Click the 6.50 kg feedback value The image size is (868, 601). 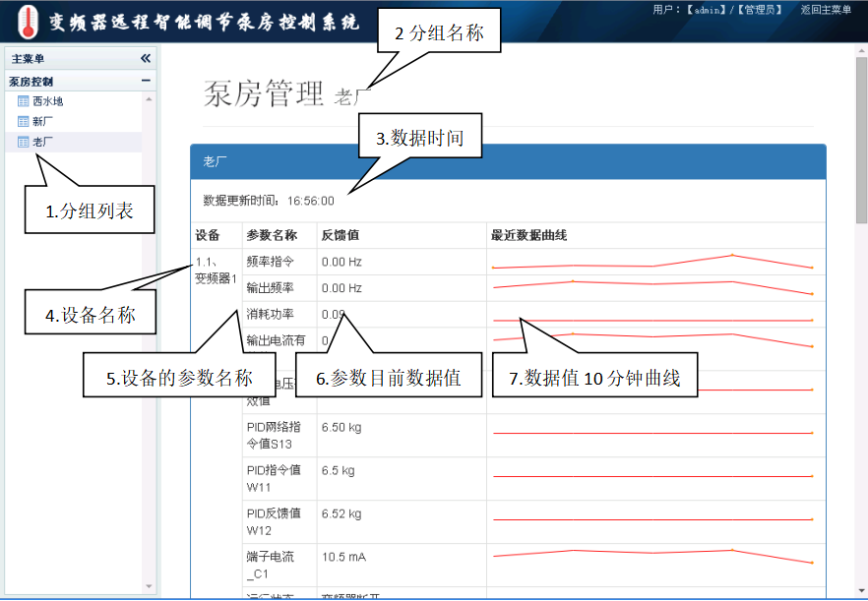(341, 427)
